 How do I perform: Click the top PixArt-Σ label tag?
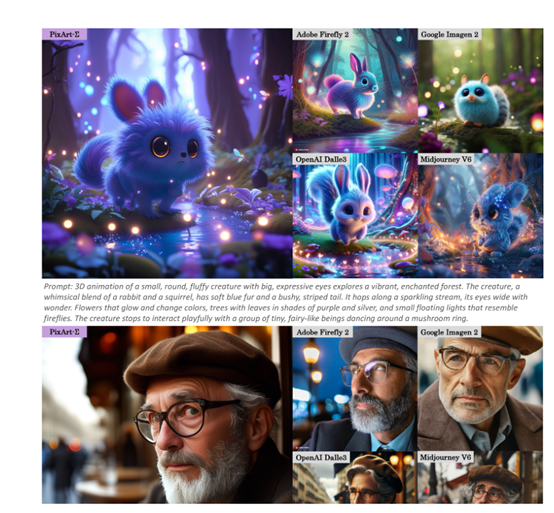(x=64, y=34)
